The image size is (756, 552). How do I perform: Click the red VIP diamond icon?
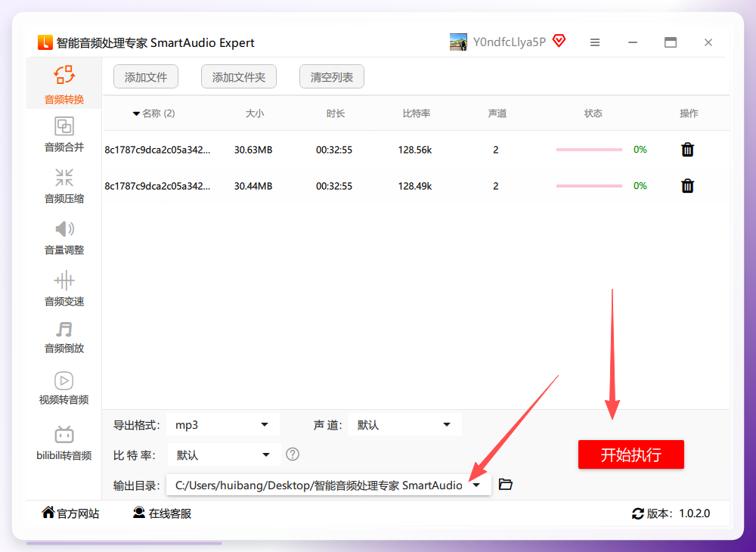tap(559, 41)
